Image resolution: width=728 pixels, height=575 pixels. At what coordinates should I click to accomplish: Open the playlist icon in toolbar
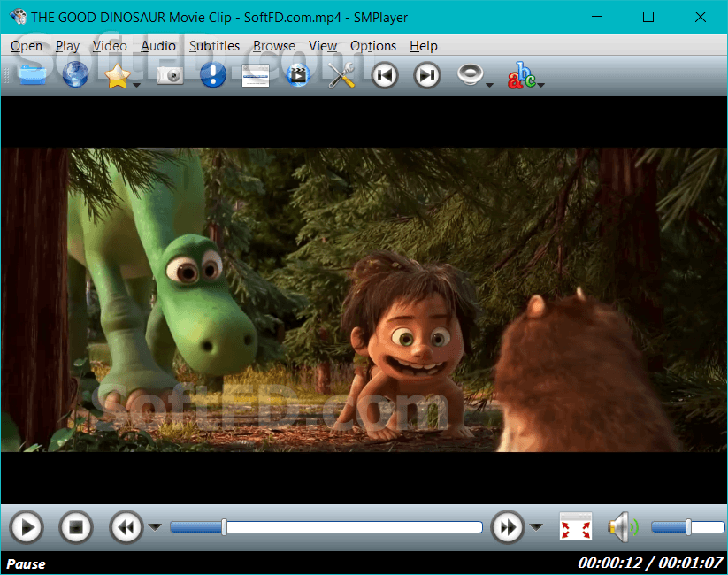(256, 75)
